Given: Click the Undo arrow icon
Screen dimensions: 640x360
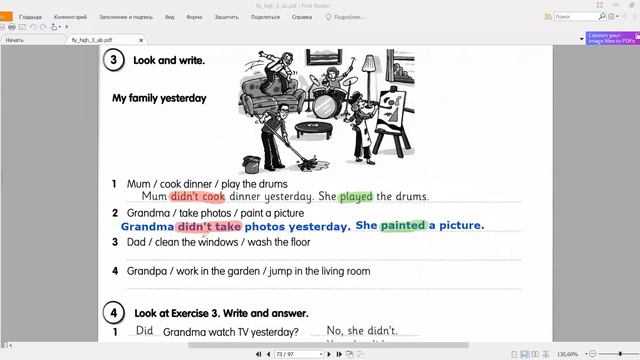Looking at the screenshot, I should tap(33, 27).
